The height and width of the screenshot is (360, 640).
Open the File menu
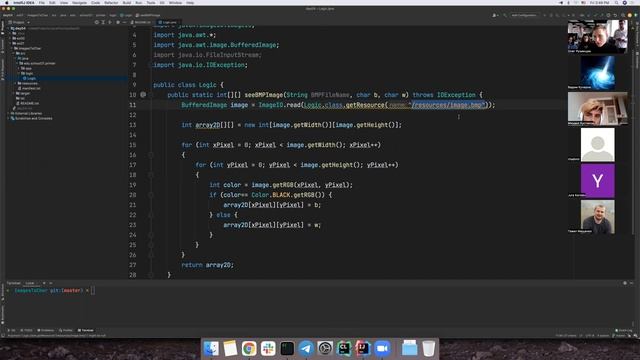point(42,2)
